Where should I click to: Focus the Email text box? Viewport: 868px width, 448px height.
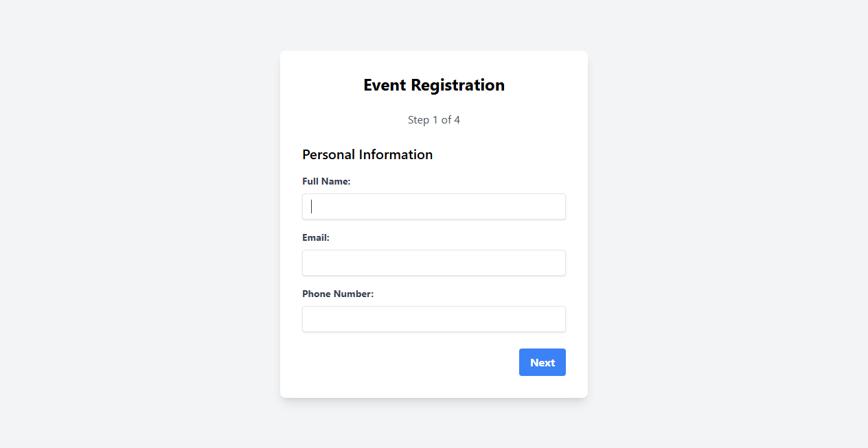coord(434,263)
